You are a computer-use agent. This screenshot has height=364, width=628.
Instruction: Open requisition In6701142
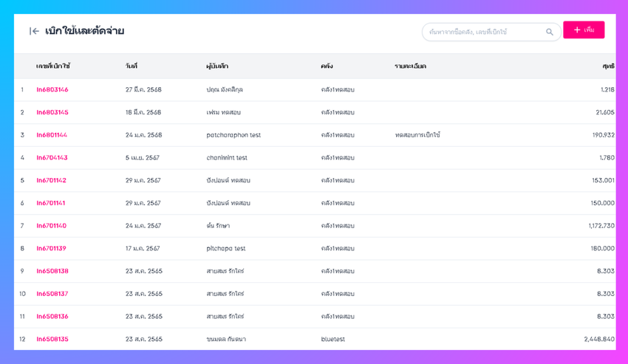pyautogui.click(x=51, y=181)
